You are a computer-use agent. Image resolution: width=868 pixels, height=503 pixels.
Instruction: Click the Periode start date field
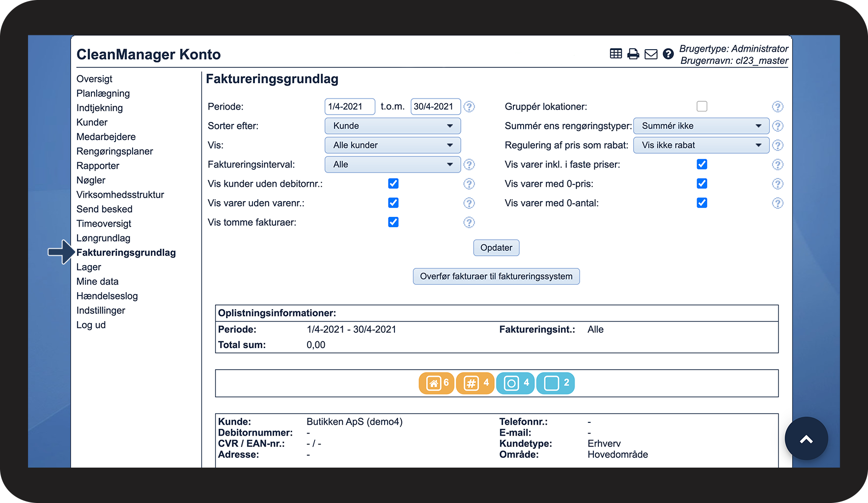pos(349,107)
